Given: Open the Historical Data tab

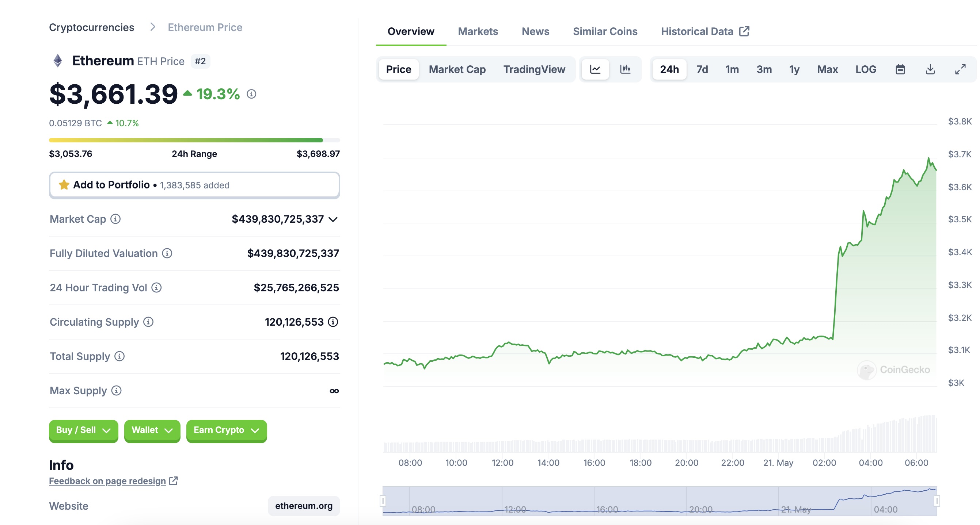Looking at the screenshot, I should tap(705, 31).
